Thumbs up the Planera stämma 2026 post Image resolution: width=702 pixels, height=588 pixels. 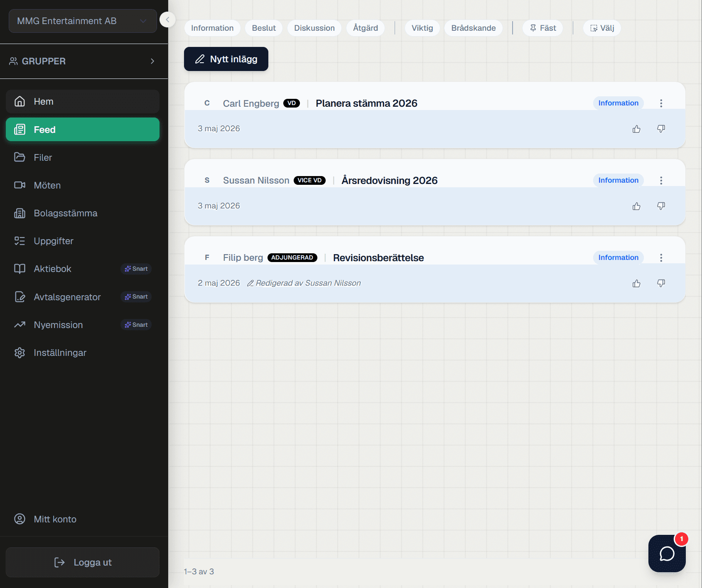tap(636, 129)
